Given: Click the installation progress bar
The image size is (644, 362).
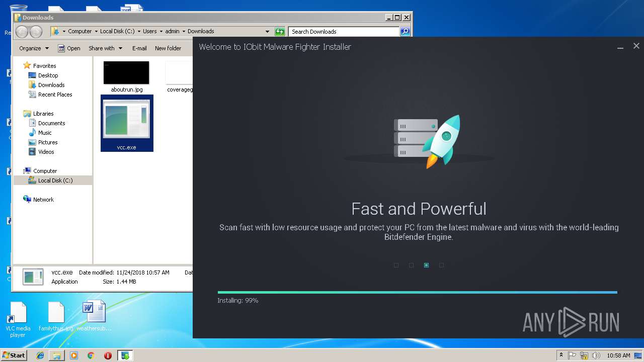Looking at the screenshot, I should click(x=417, y=292).
